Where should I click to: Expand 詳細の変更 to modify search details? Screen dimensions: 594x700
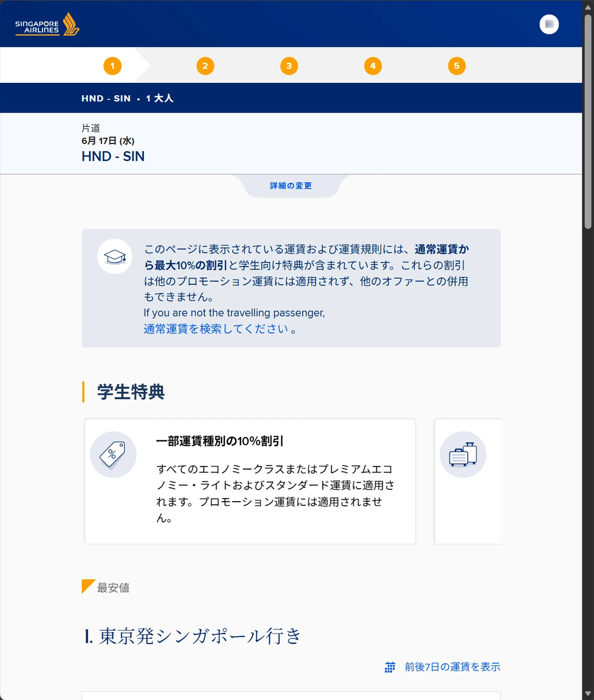[x=291, y=185]
